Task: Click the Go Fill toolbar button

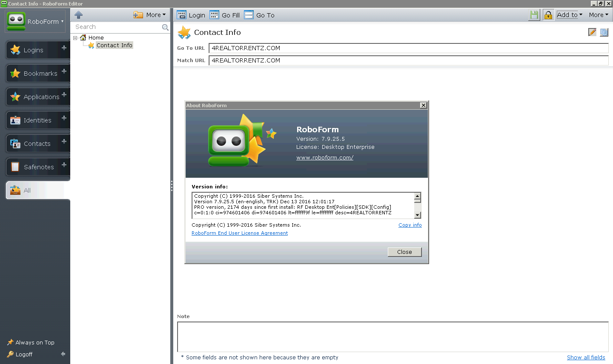Action: coord(225,15)
